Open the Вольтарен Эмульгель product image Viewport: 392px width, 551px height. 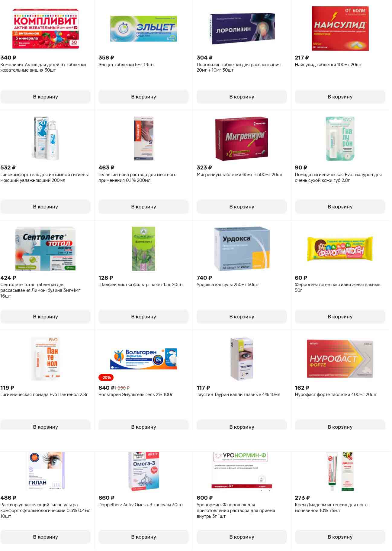(x=143, y=359)
